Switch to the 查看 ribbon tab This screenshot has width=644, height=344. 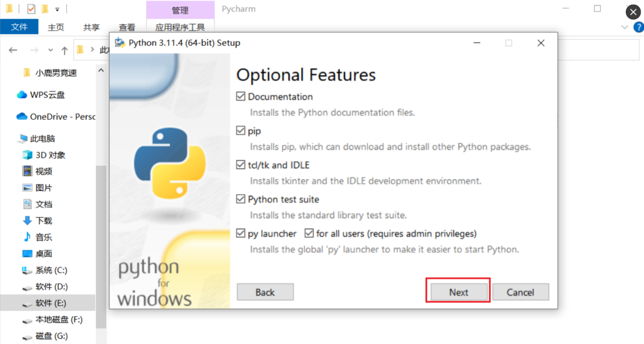[127, 27]
